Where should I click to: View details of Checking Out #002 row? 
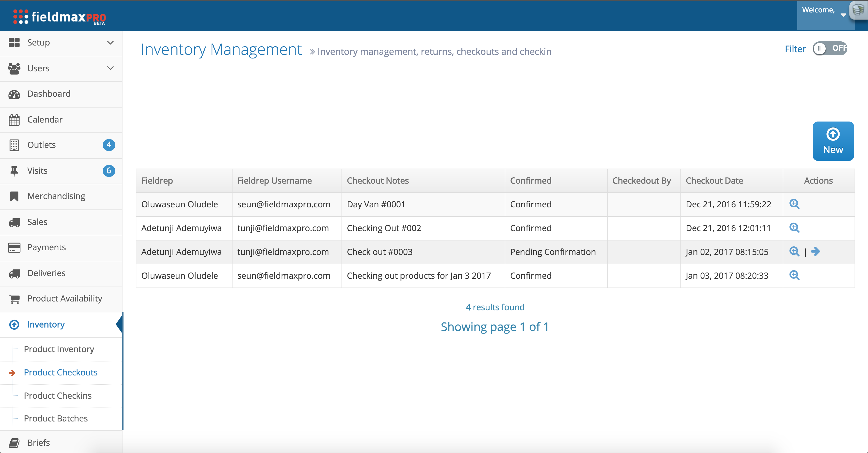(x=794, y=228)
